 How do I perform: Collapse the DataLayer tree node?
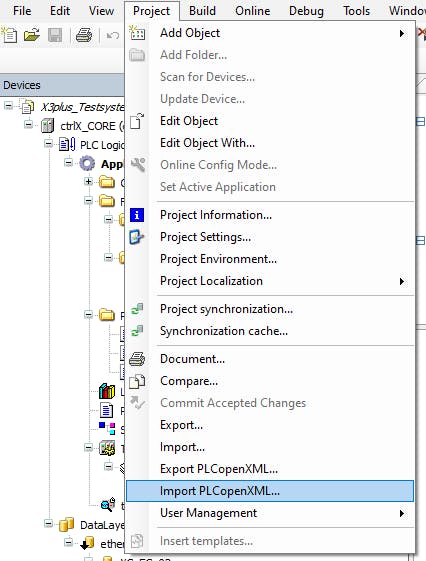[48, 523]
